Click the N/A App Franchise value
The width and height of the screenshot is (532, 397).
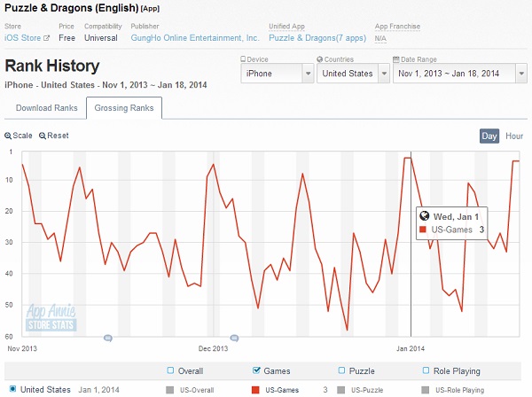380,38
